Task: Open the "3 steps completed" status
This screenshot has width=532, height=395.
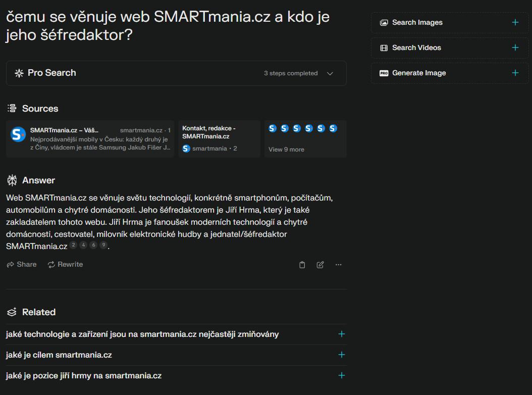Action: coord(291,73)
